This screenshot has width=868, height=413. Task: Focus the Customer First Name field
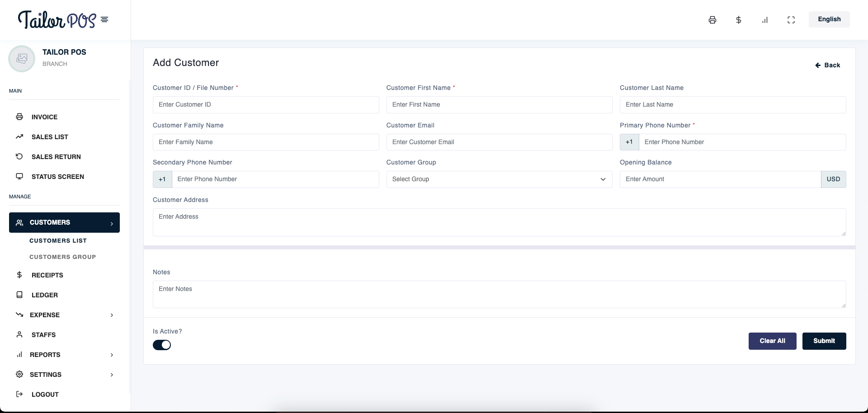click(499, 105)
